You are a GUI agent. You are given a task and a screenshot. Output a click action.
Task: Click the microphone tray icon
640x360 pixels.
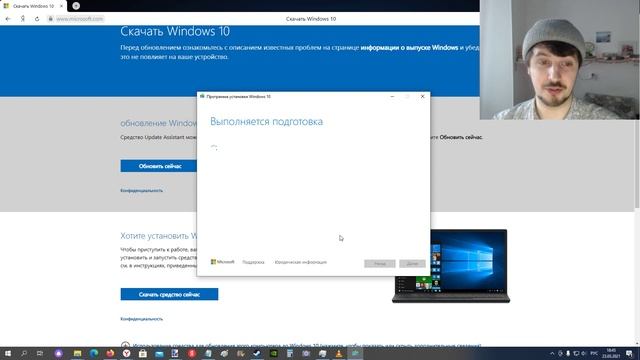click(568, 353)
